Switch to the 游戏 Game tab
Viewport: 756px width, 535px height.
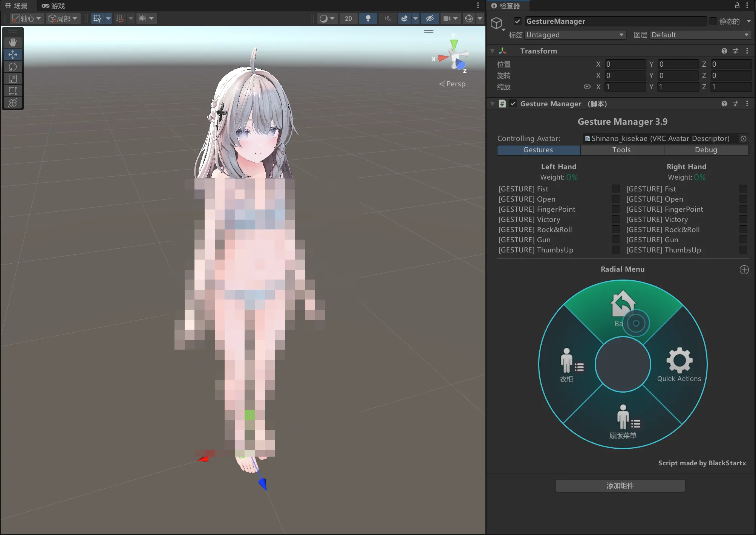tap(53, 6)
